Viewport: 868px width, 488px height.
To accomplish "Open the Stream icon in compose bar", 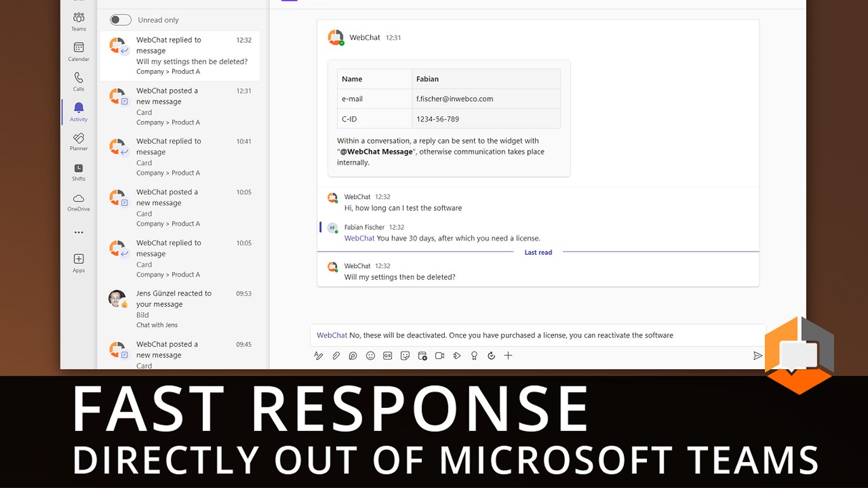I will (x=457, y=356).
